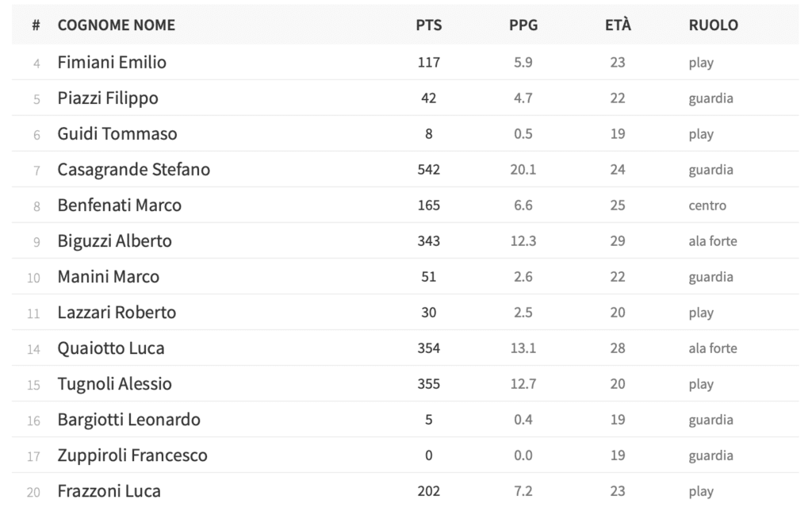Screen dimensions: 812x511
Task: Open Quaiotto Luca's player page
Action: click(x=111, y=348)
